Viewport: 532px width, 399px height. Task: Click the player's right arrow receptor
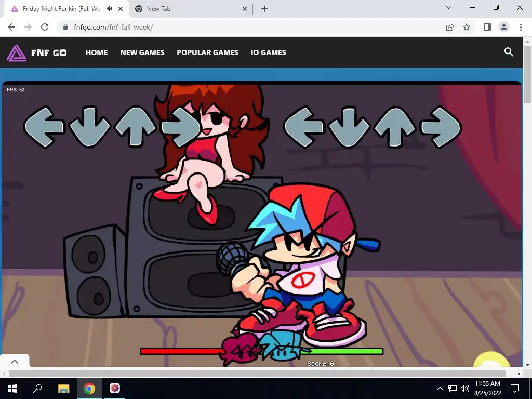(441, 127)
